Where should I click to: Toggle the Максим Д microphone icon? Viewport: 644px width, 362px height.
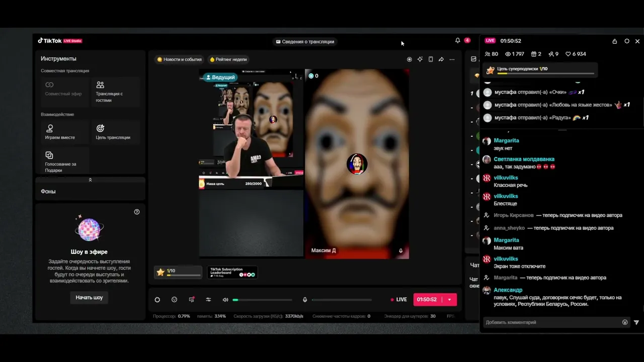[401, 250]
